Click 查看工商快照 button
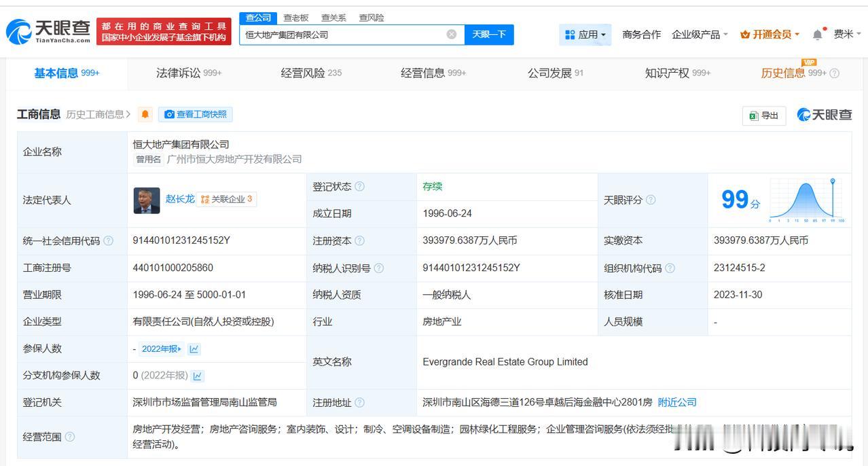 196,115
